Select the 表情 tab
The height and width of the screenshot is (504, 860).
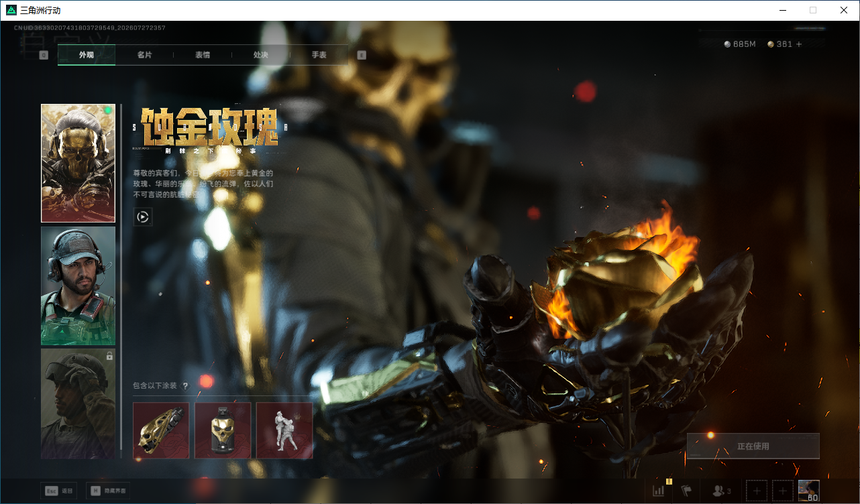pos(203,55)
